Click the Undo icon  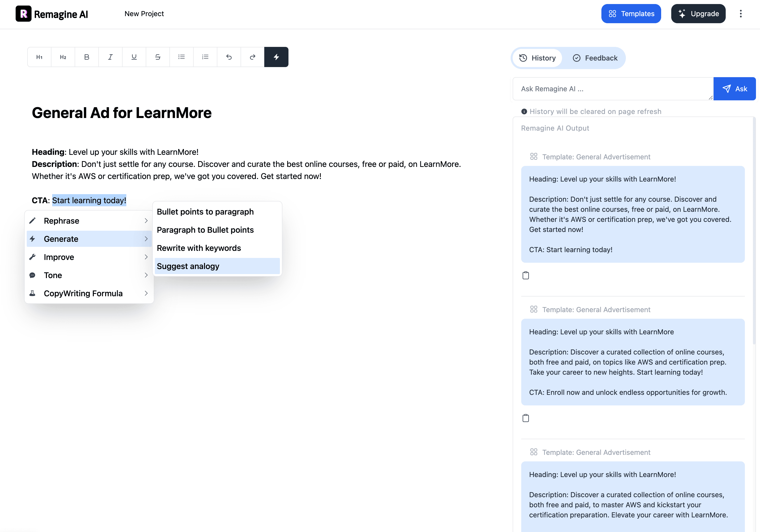pos(229,57)
